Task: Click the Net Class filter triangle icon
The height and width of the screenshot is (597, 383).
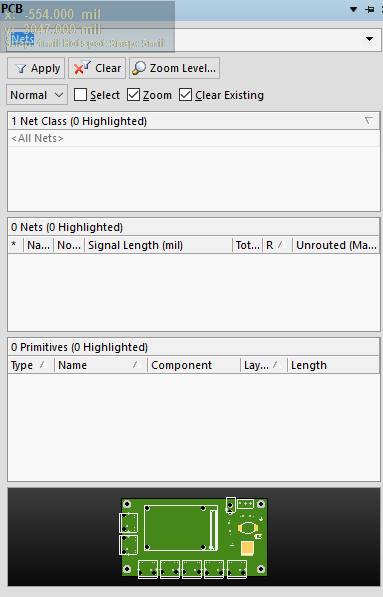Action: pyautogui.click(x=369, y=121)
